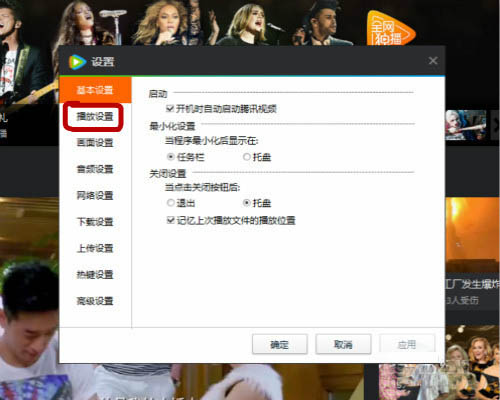
Task: Click the 启动 section heading text
Action: 158,94
